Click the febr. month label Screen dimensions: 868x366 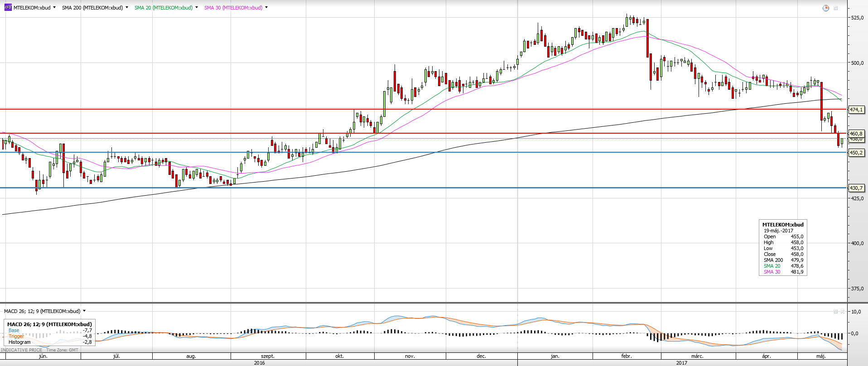point(626,356)
